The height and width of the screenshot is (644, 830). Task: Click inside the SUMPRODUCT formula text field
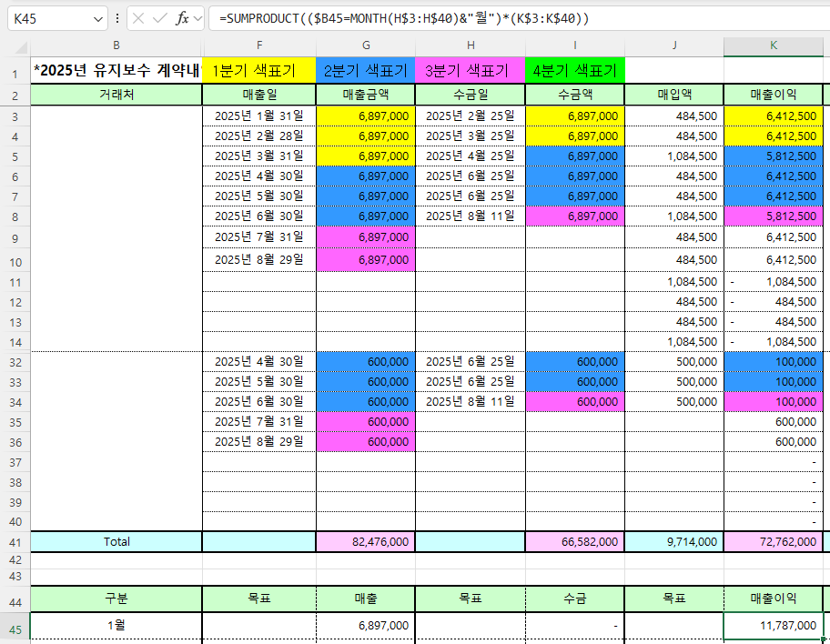tap(519, 18)
